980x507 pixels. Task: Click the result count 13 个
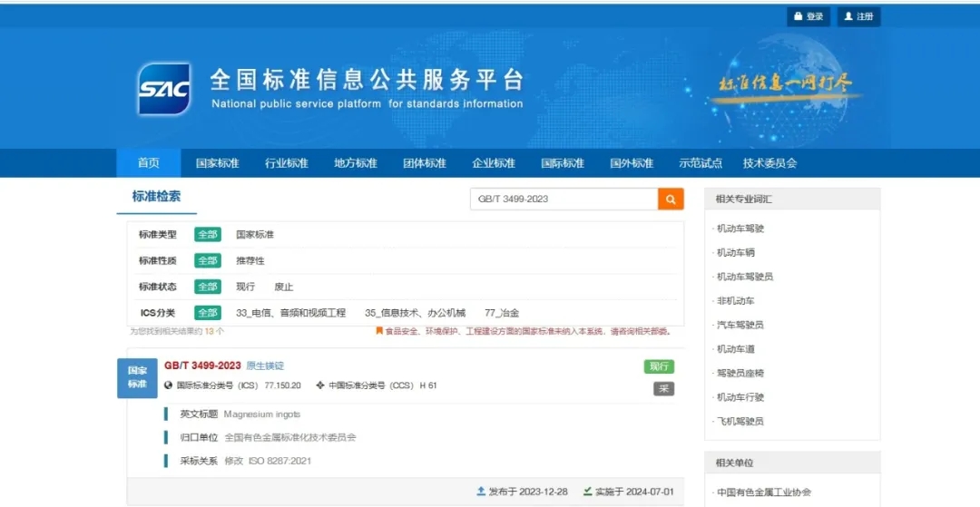(x=214, y=331)
